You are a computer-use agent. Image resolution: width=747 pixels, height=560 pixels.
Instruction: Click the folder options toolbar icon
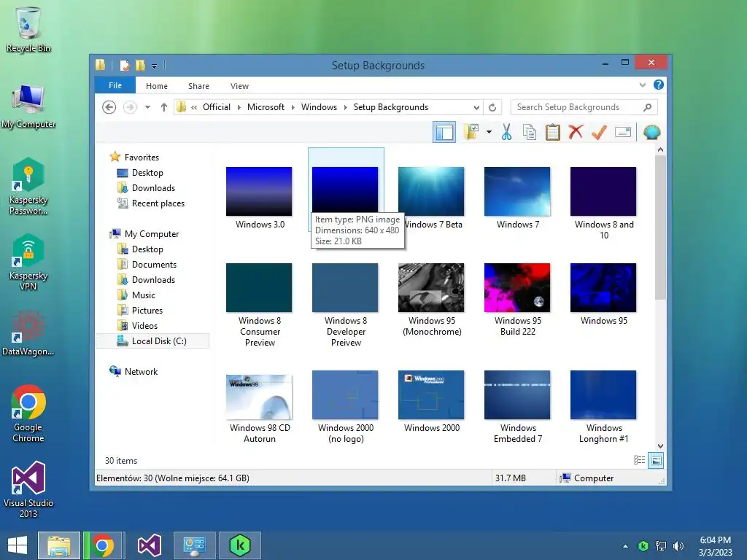coord(471,132)
